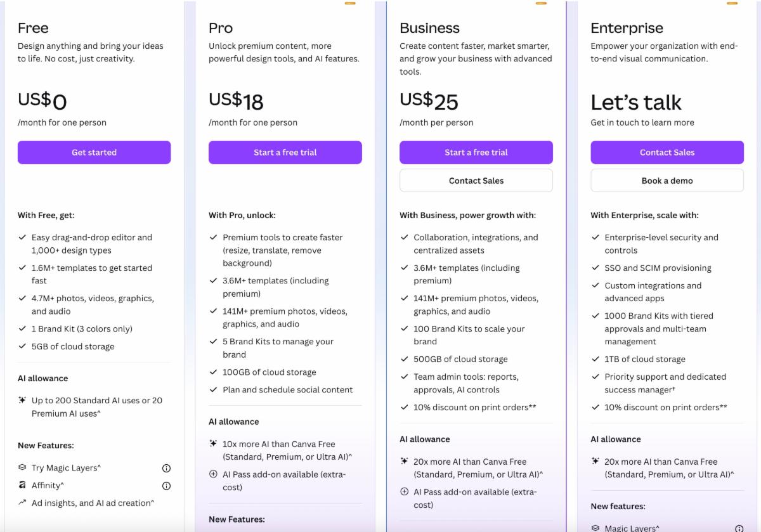The width and height of the screenshot is (761, 532).
Task: Click the Book a demo button
Action: click(x=667, y=181)
